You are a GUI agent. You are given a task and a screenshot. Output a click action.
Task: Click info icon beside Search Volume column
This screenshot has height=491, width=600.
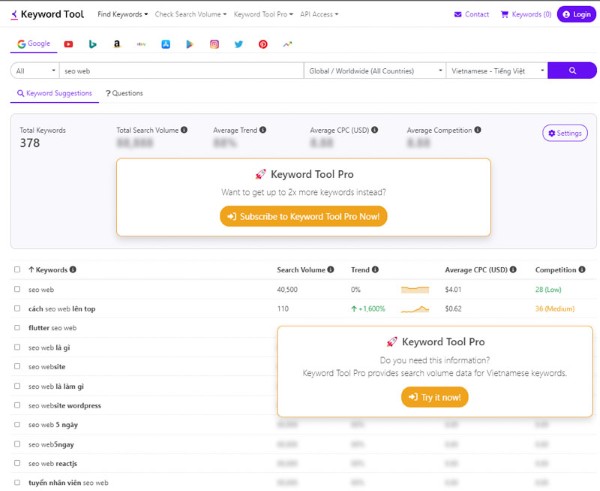tap(331, 269)
